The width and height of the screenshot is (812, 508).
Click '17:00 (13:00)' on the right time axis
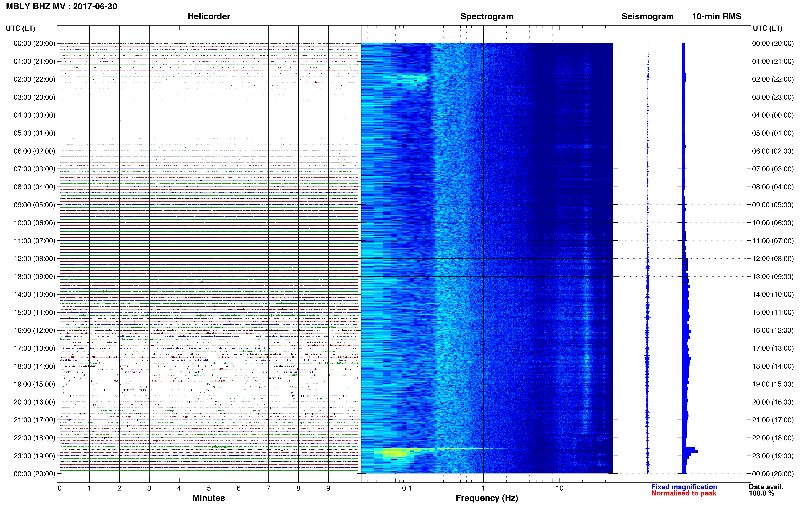coord(773,348)
